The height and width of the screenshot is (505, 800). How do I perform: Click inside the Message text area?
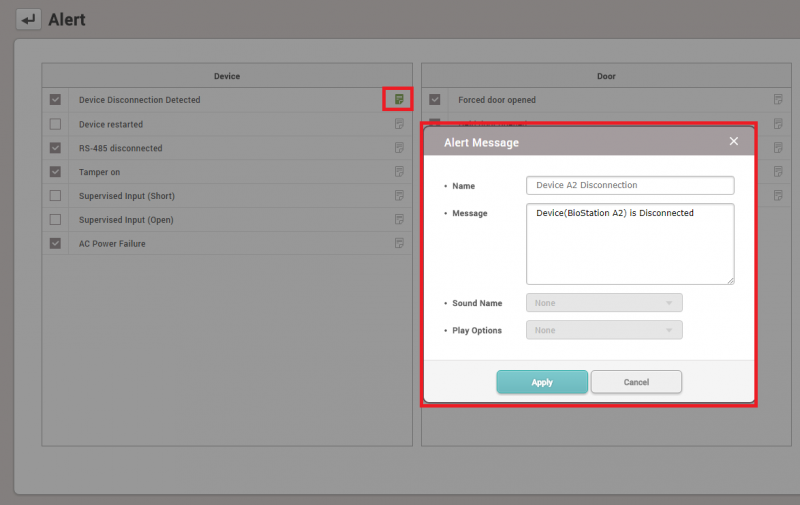click(630, 244)
